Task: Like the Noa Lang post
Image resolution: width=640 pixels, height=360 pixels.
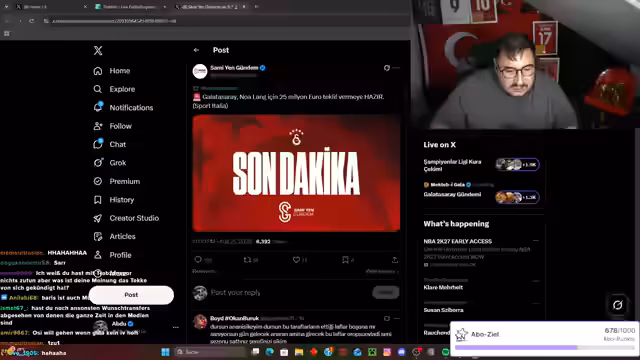Action: pyautogui.click(x=296, y=260)
